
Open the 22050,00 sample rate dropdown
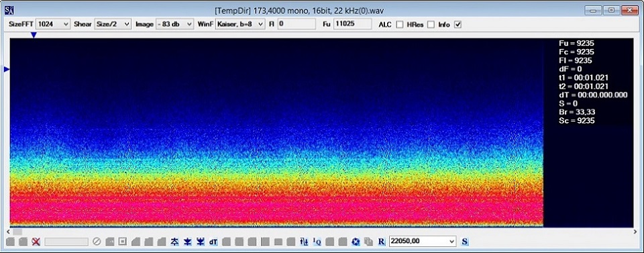point(422,241)
